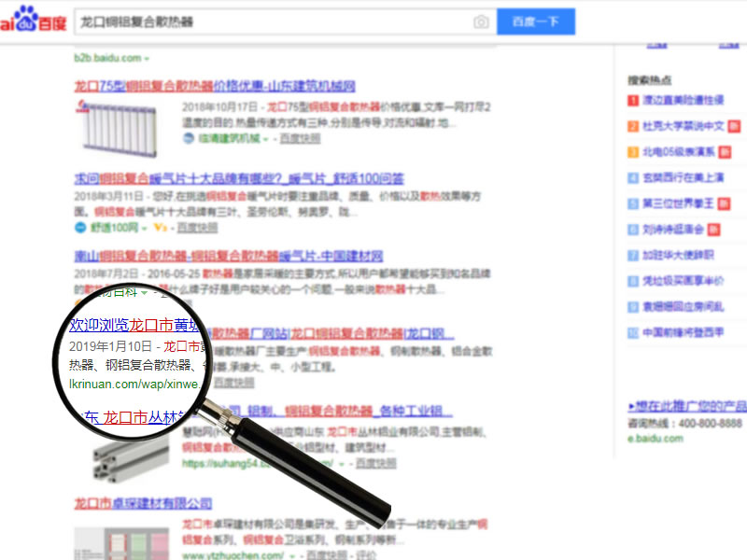Click hot search rank 3 yellow badge

[633, 152]
